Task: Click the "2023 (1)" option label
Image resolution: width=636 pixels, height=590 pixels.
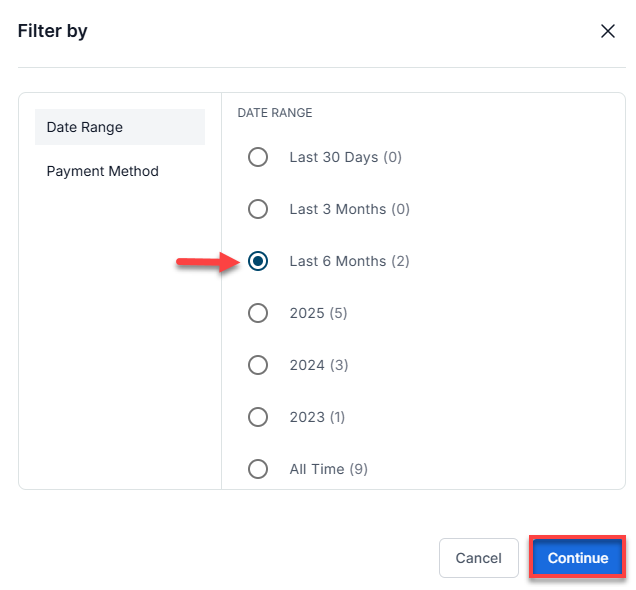Action: 317,417
